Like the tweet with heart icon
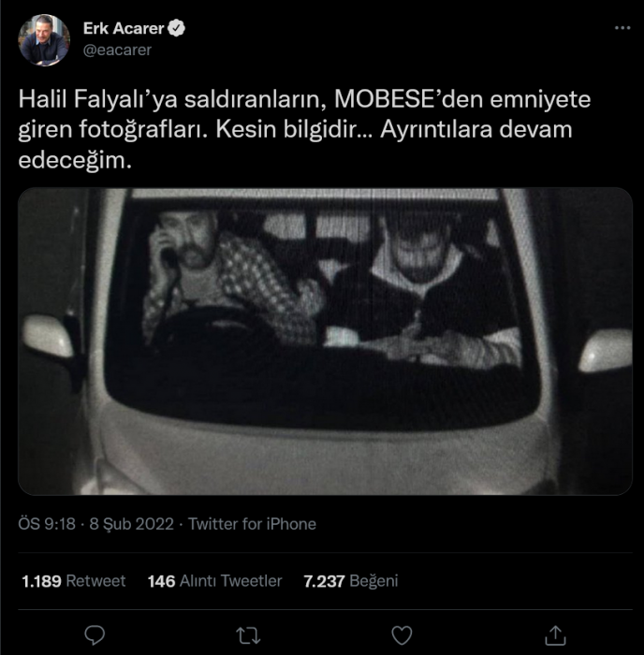 click(x=402, y=635)
